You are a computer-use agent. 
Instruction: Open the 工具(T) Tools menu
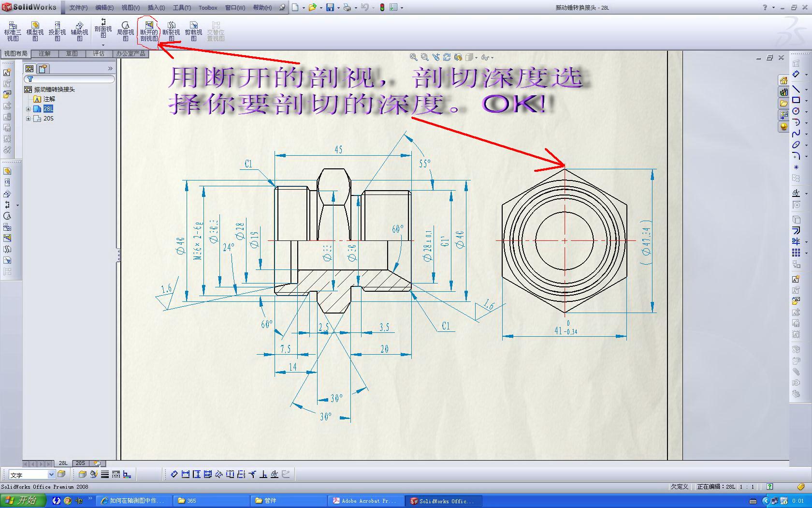coord(182,8)
